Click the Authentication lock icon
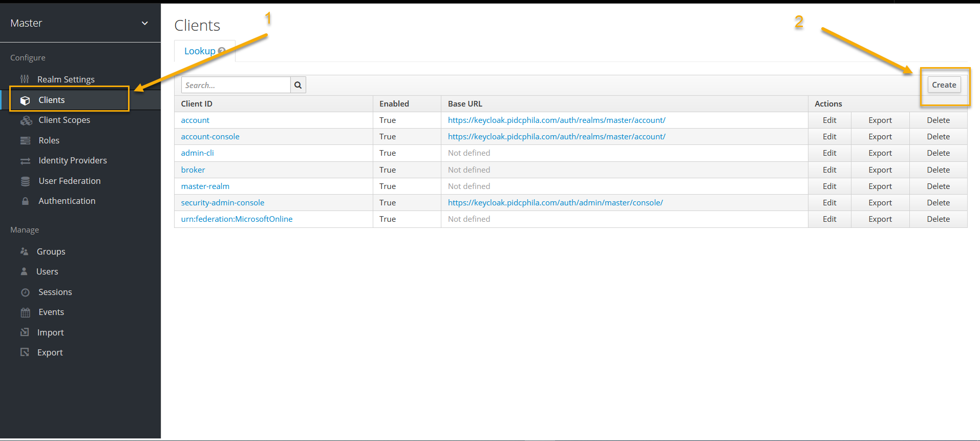980x441 pixels. pyautogui.click(x=25, y=201)
